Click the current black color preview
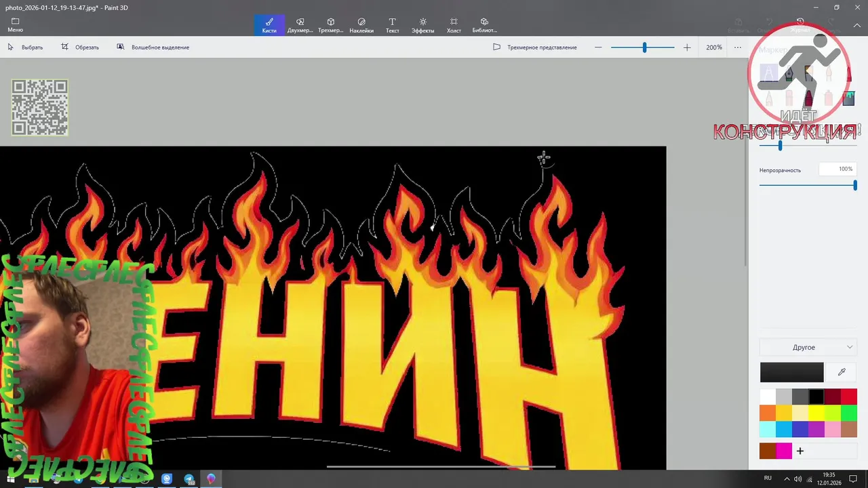This screenshot has width=868, height=488. [791, 372]
